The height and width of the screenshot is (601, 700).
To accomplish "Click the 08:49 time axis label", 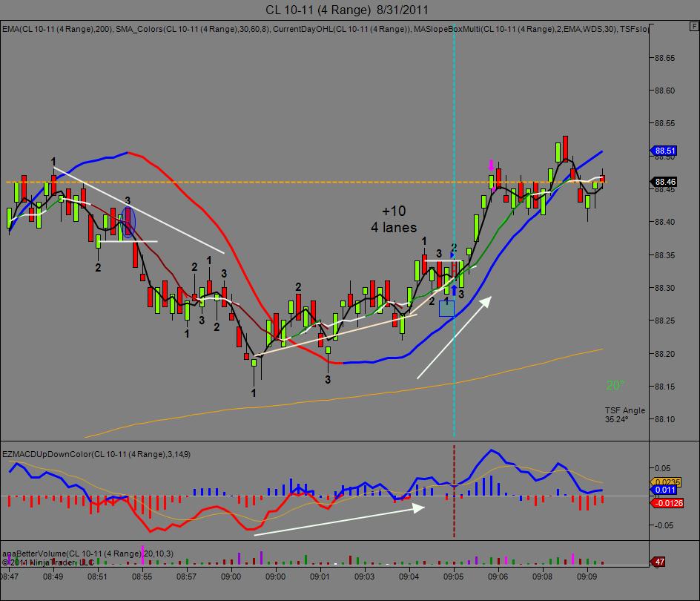I will pyautogui.click(x=53, y=577).
